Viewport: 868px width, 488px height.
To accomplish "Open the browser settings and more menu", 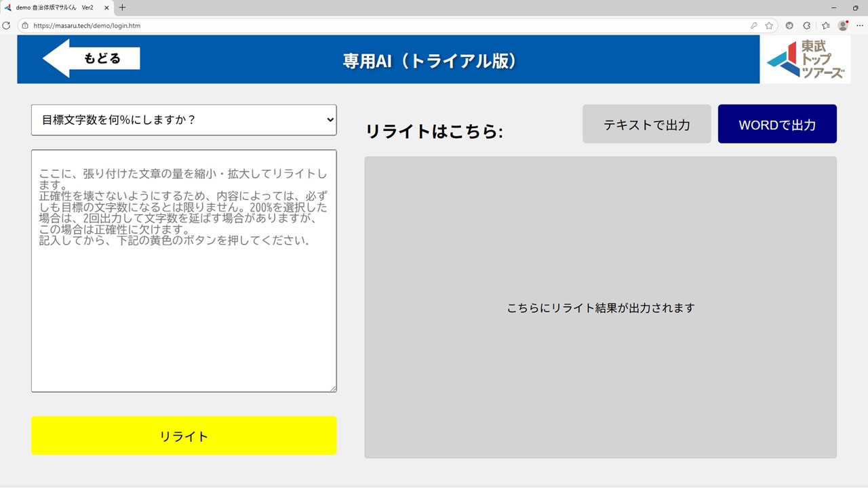I will click(x=860, y=26).
